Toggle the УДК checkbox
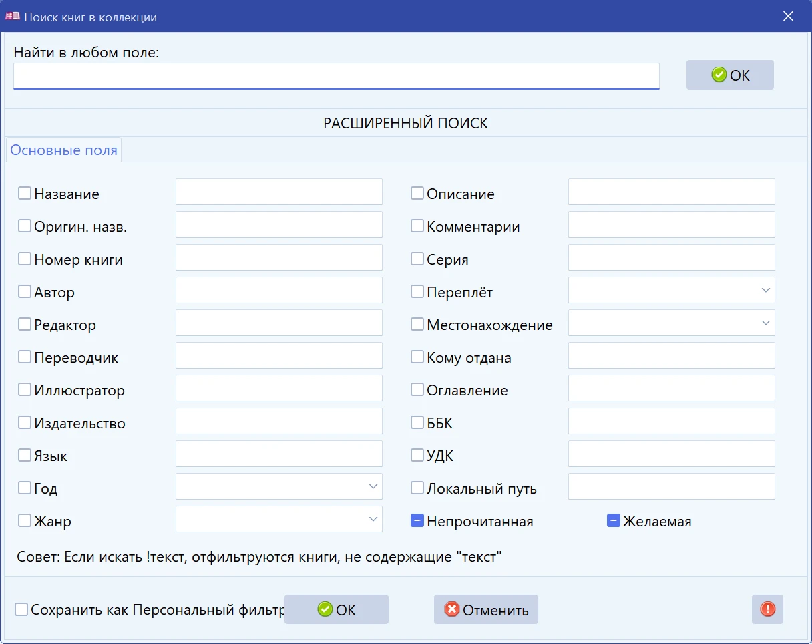 point(417,456)
